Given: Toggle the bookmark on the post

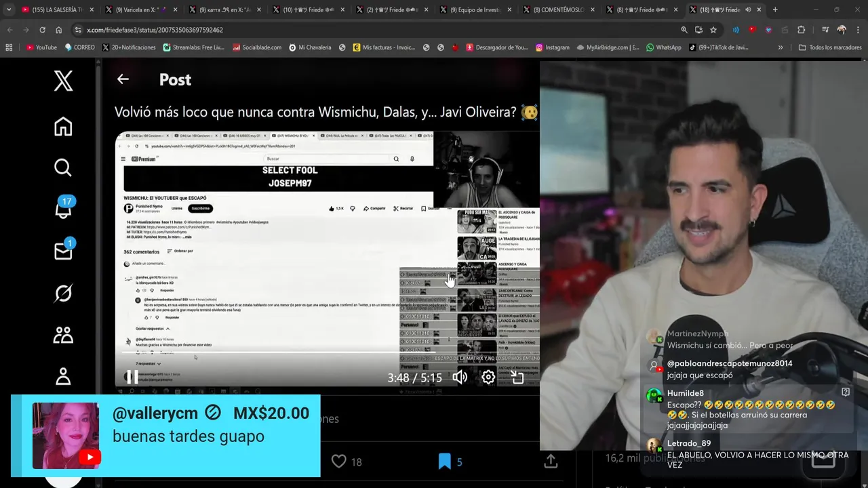Looking at the screenshot, I should [445, 462].
